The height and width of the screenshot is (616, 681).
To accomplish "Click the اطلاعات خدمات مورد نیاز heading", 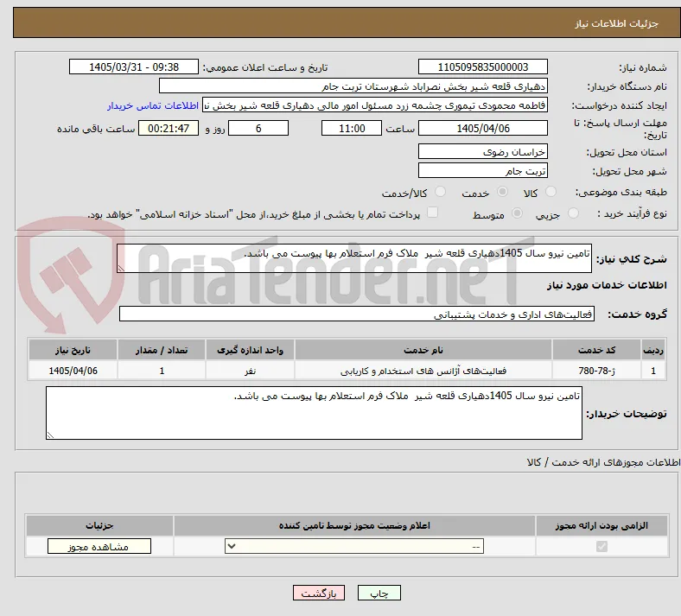I will click(x=607, y=285).
